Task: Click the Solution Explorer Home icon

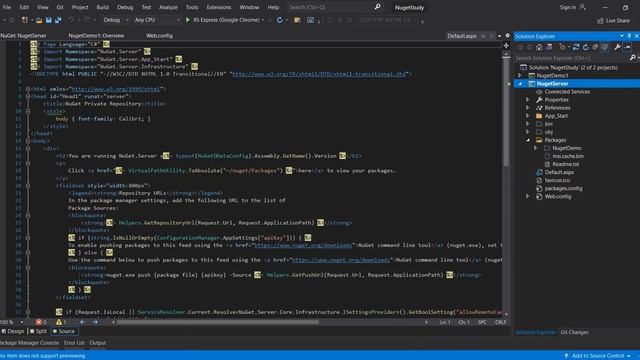Action: point(539,47)
